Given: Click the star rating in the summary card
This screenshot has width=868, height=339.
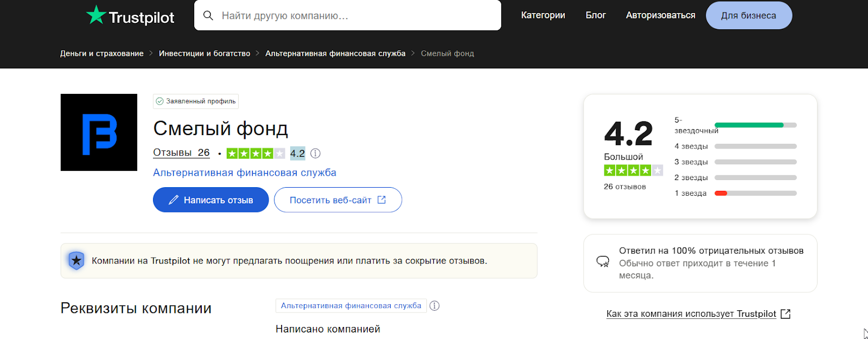Looking at the screenshot, I should point(633,170).
